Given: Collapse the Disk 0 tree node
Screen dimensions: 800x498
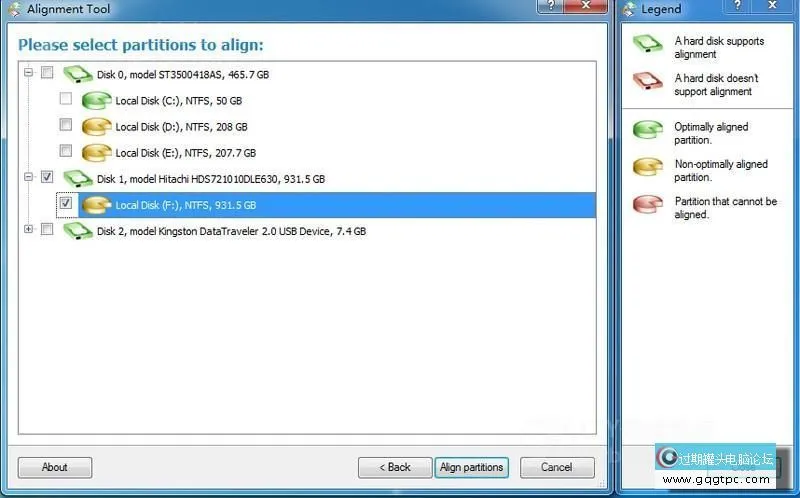Looking at the screenshot, I should [x=29, y=72].
